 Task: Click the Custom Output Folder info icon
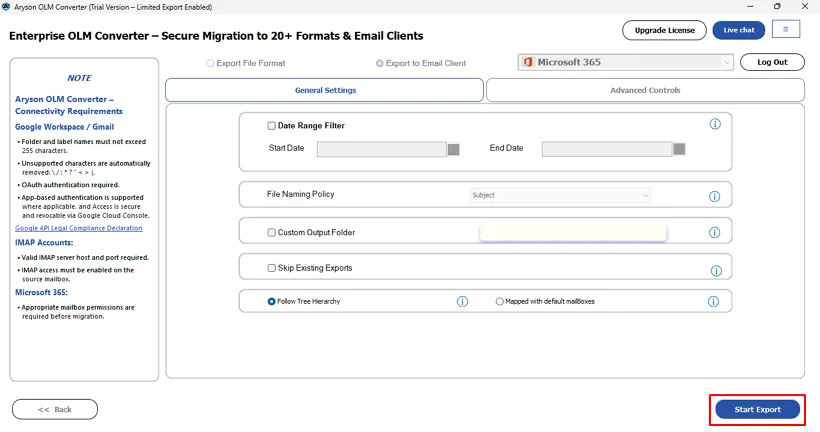[x=715, y=233]
